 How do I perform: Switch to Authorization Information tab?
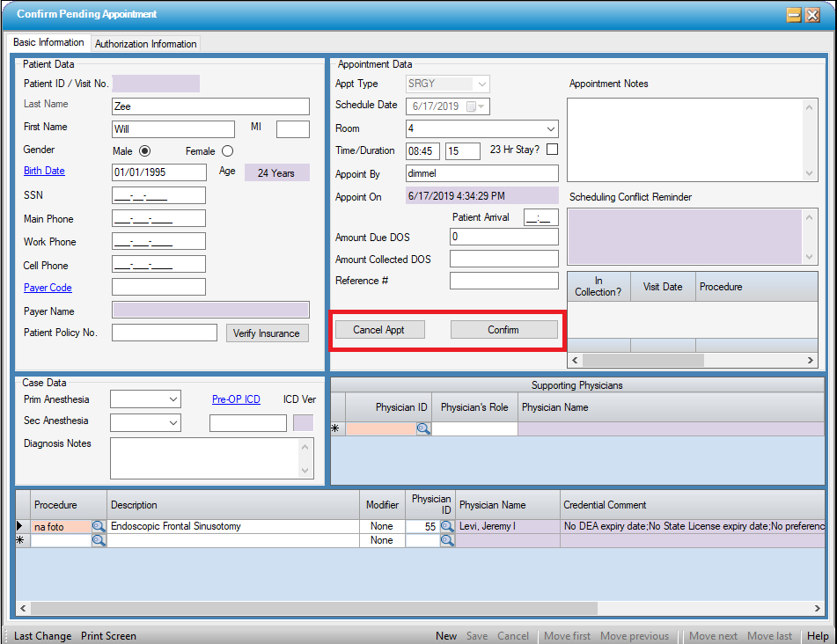(146, 44)
